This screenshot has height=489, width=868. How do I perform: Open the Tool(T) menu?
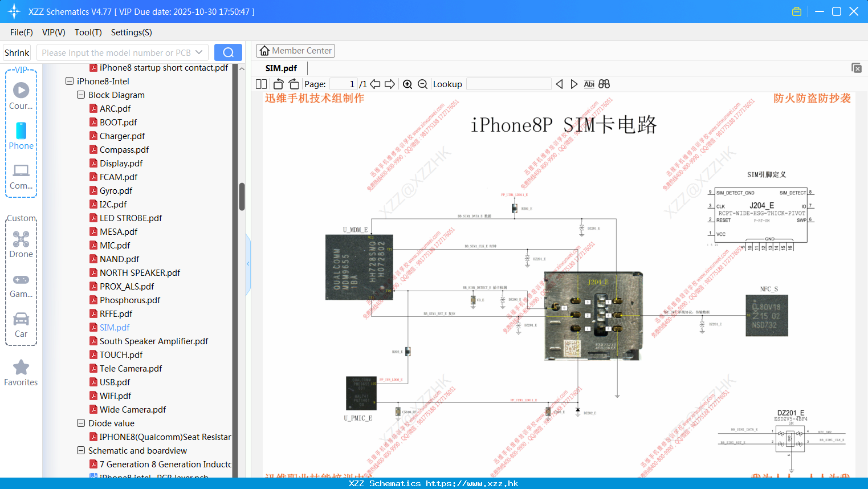[88, 32]
